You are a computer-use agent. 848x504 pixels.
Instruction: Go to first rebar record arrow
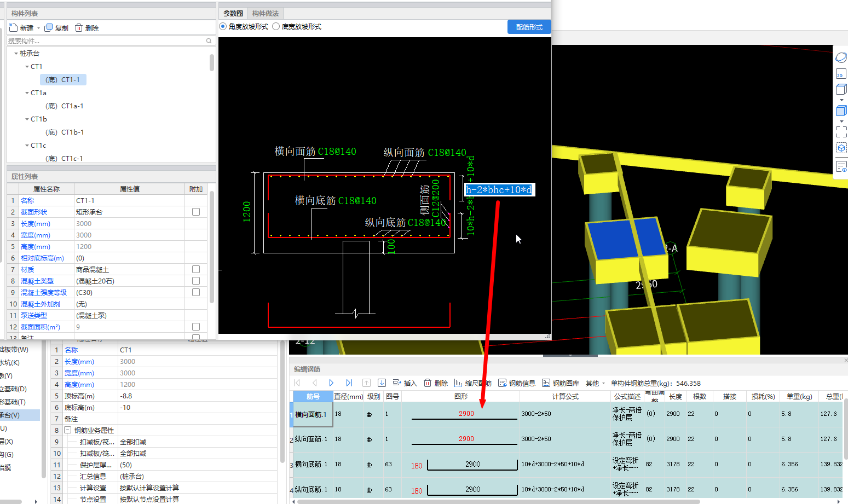coord(297,383)
